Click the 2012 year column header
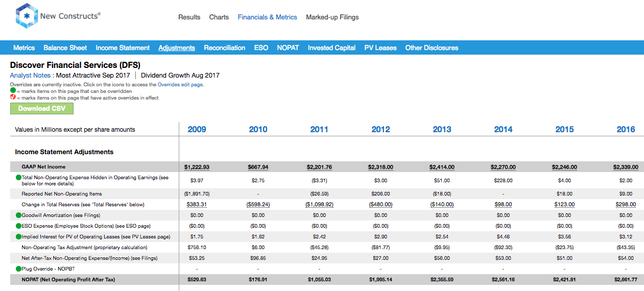 [x=380, y=129]
